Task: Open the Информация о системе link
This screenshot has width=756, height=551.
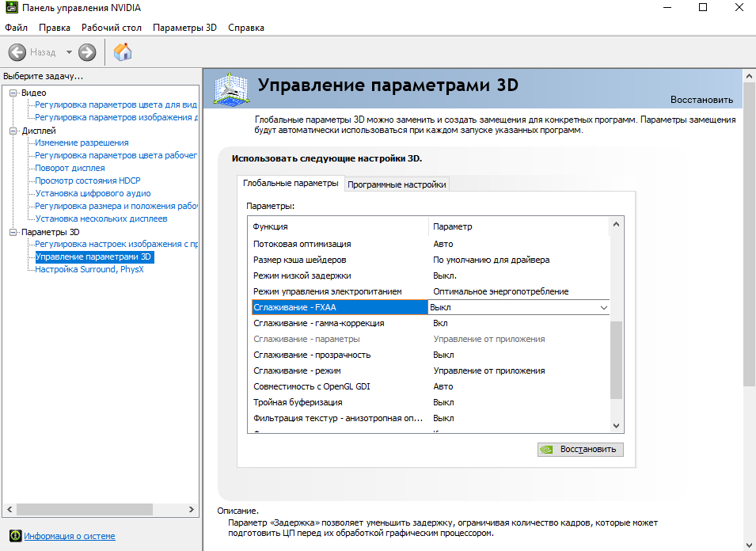Action: [70, 536]
